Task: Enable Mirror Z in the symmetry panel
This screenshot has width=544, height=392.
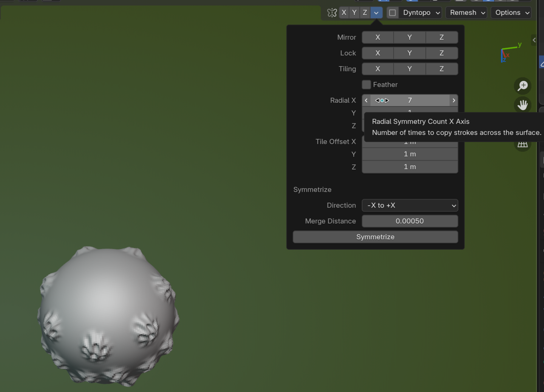Action: pyautogui.click(x=442, y=37)
